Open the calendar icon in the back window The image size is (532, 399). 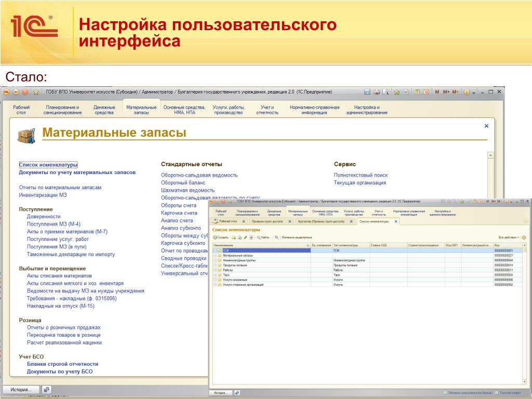click(x=426, y=92)
